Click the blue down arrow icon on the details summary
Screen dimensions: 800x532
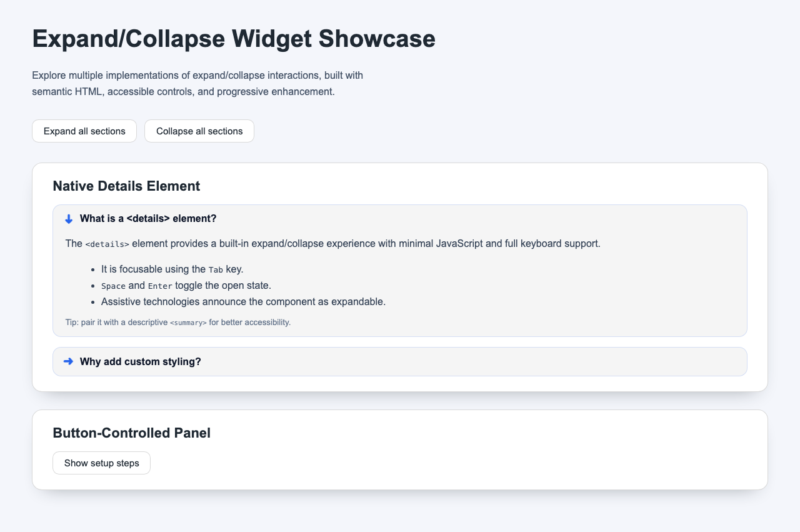(69, 219)
